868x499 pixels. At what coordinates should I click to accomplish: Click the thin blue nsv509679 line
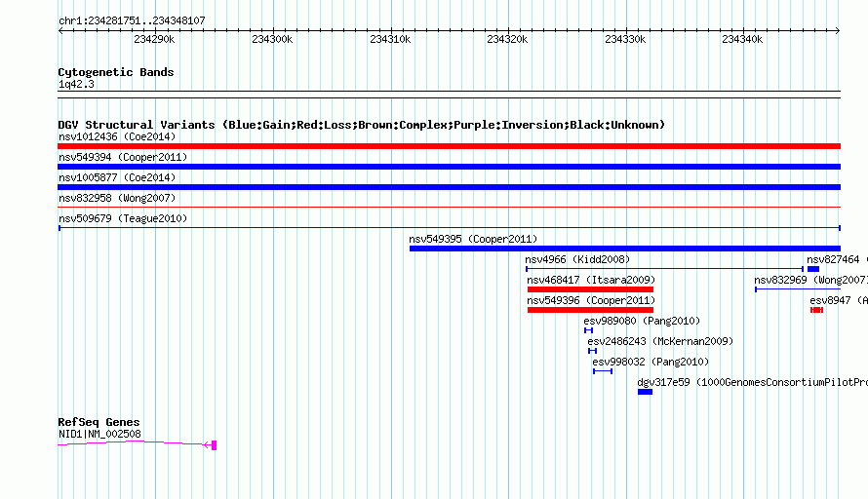coord(450,228)
